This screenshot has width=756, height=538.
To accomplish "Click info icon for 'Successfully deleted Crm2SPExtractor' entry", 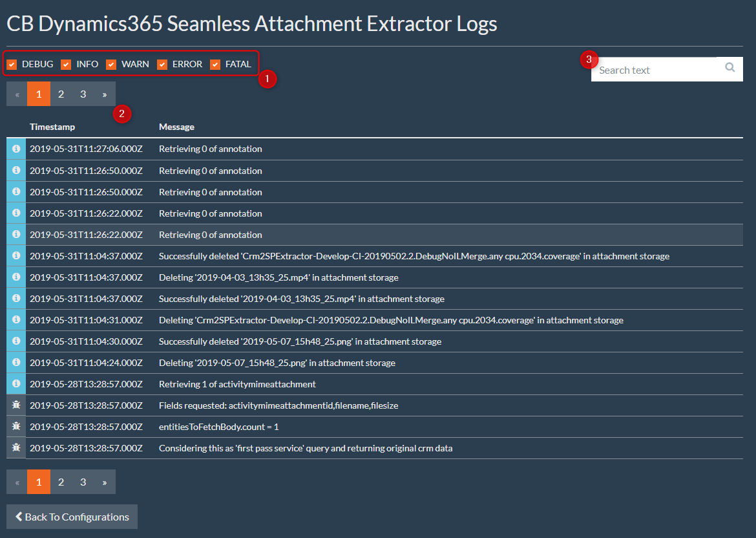I will coord(16,255).
